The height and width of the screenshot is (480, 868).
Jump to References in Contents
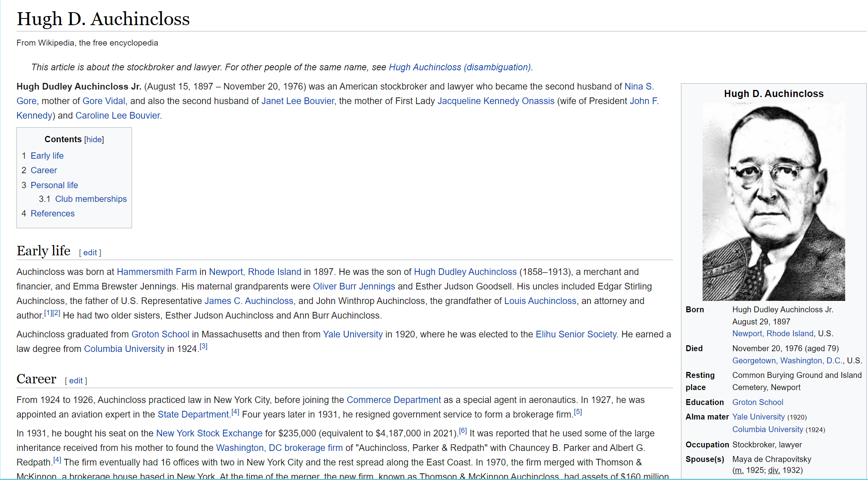[53, 213]
